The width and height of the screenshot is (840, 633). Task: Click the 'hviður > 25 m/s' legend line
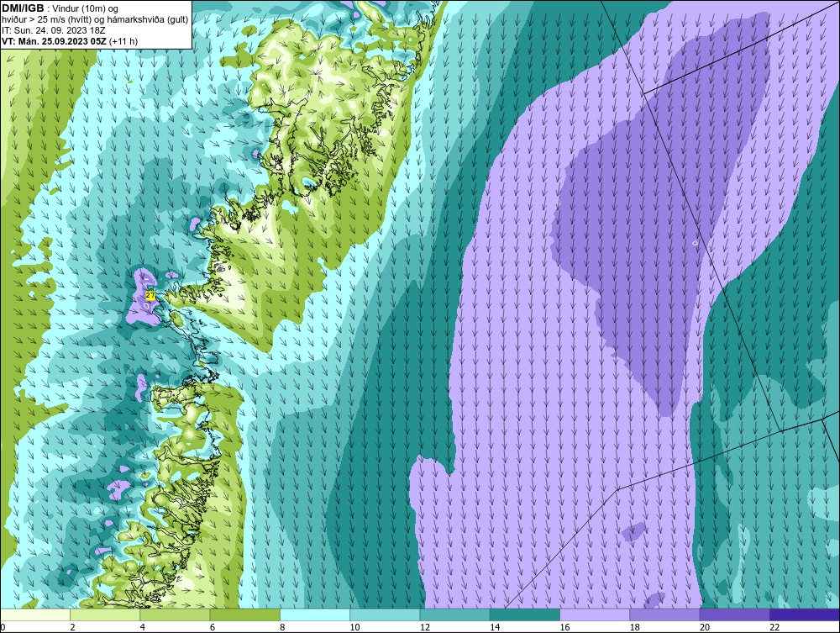point(95,20)
